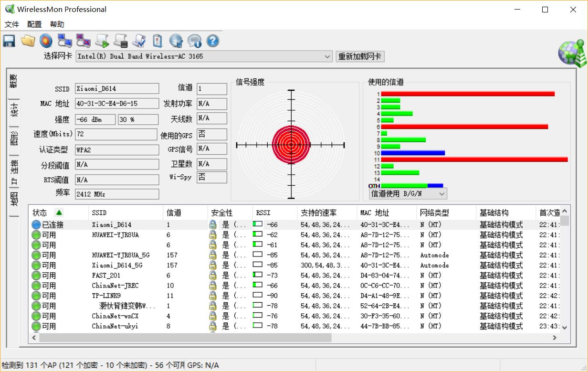Sort the list by the 状态 column header

point(58,213)
